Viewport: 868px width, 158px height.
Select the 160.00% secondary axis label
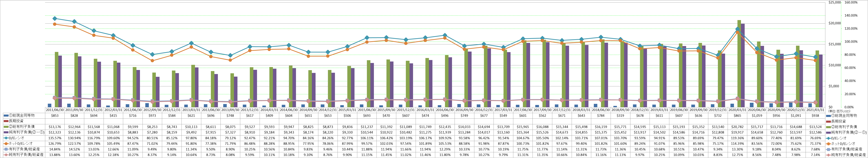pyautogui.click(x=851, y=2)
